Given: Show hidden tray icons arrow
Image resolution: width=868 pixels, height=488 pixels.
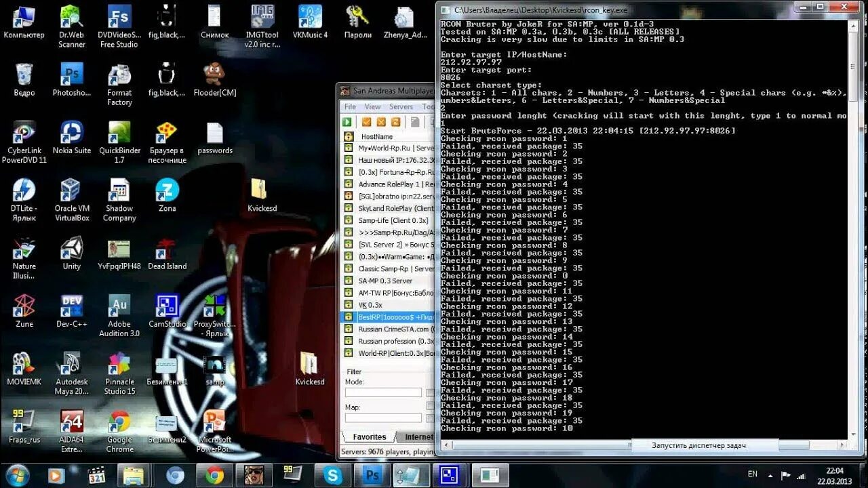Looking at the screenshot, I should pos(771,474).
